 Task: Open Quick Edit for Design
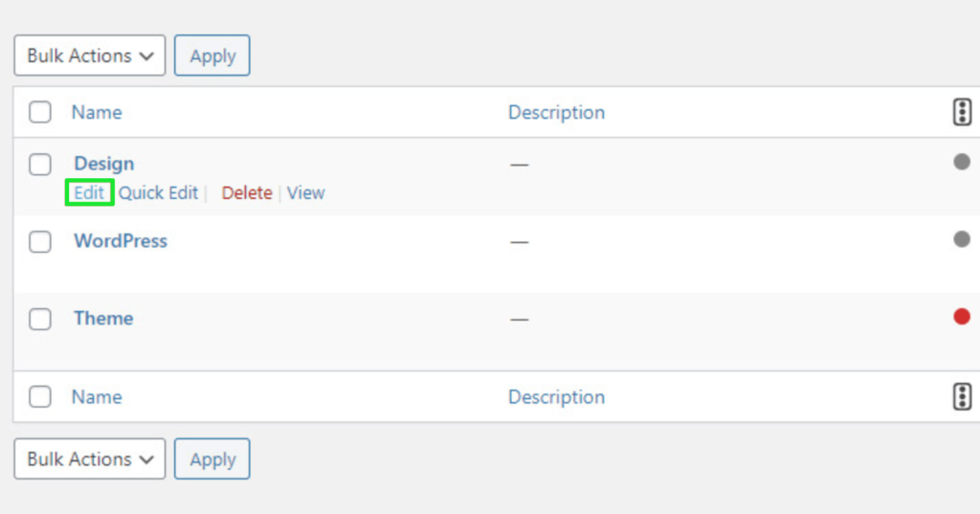click(158, 192)
